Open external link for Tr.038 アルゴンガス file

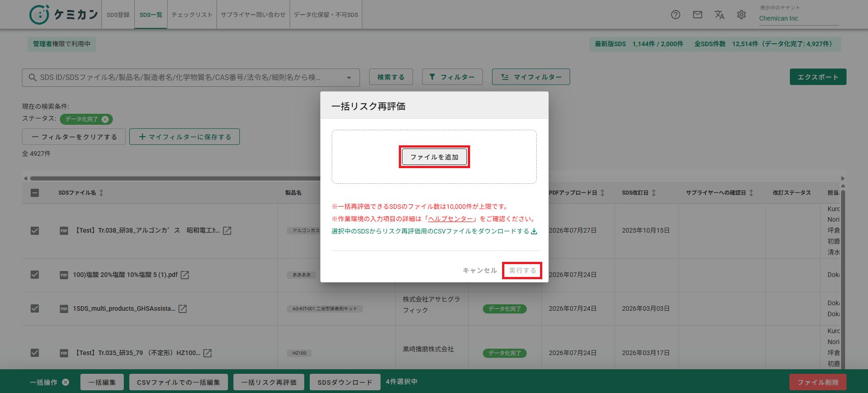point(227,231)
